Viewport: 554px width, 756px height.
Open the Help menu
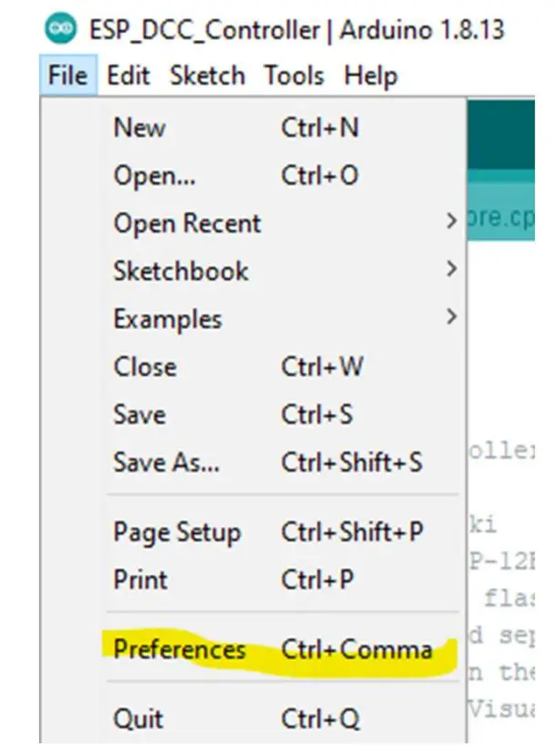(x=371, y=76)
